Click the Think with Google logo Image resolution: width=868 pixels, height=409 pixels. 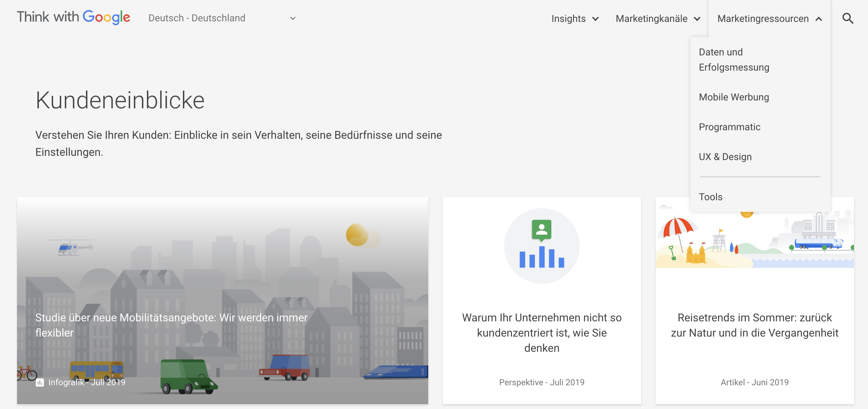click(74, 17)
